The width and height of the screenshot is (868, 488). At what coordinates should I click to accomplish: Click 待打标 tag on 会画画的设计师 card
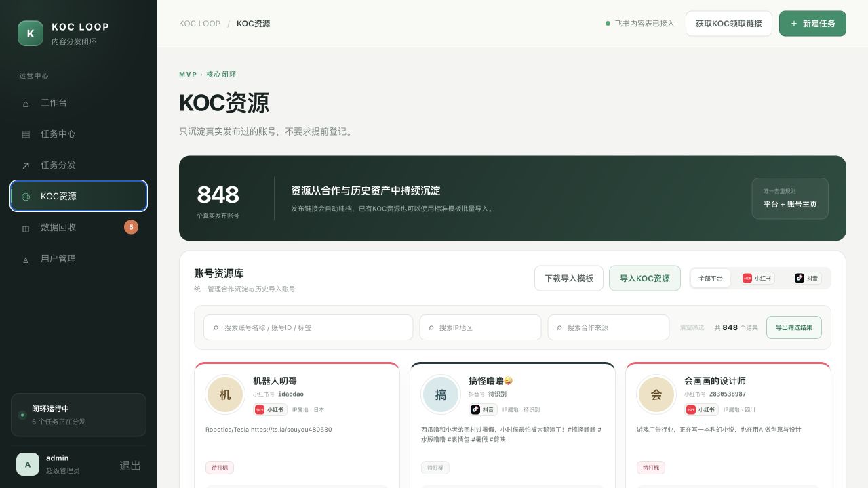pyautogui.click(x=651, y=468)
